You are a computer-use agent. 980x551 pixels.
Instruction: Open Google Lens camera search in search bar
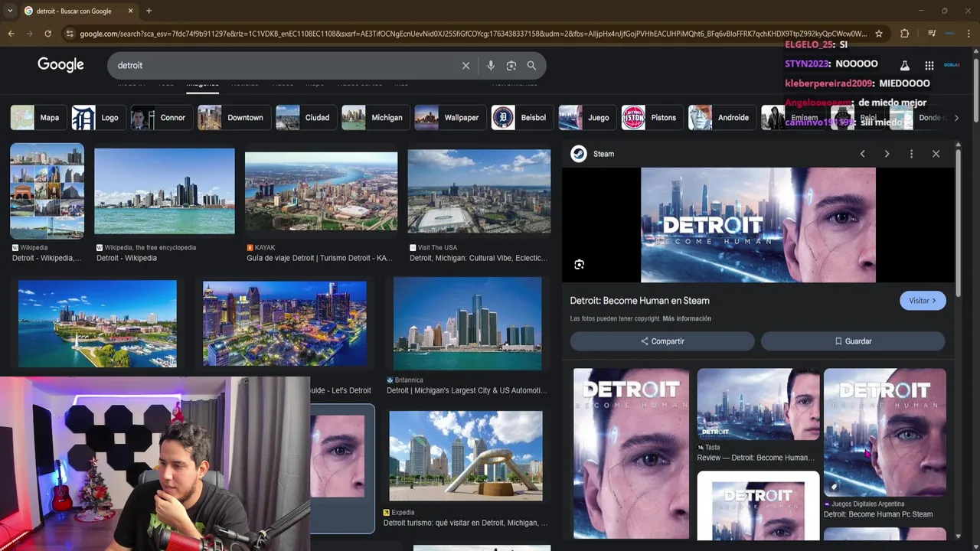point(511,66)
